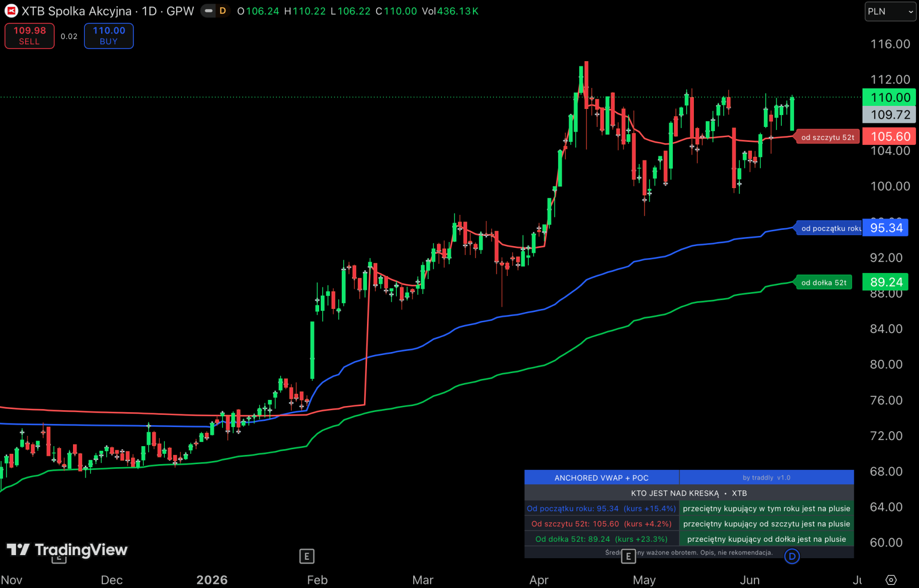Click the orange D indicator beside the symbol title

tap(223, 11)
